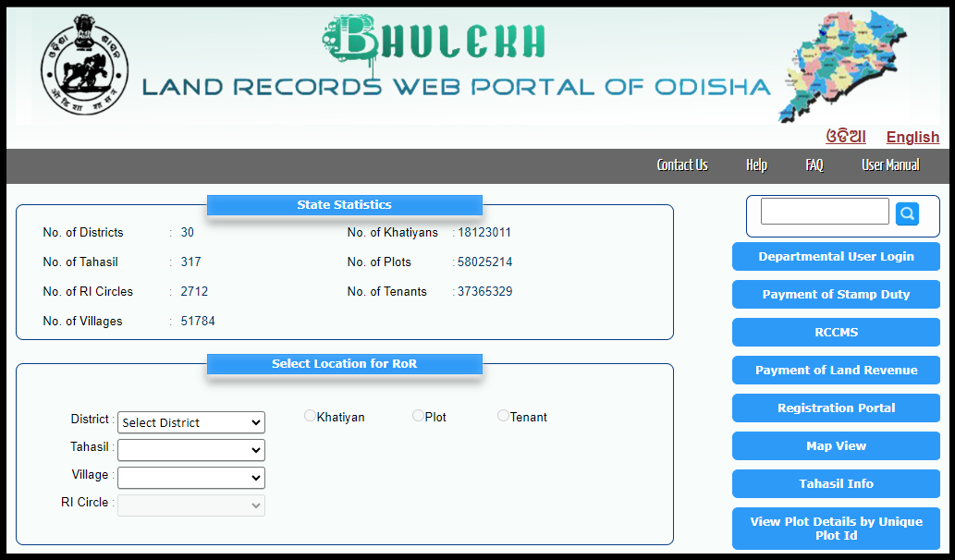Focus the search text field
This screenshot has height=560, width=955.
point(825,212)
